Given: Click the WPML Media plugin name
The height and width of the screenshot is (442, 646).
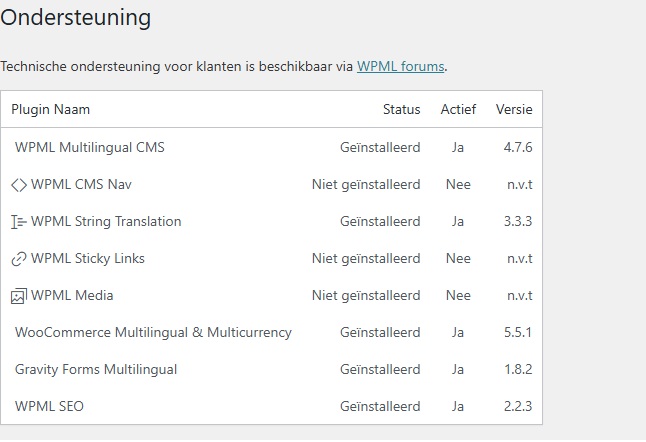Looking at the screenshot, I should (x=72, y=296).
